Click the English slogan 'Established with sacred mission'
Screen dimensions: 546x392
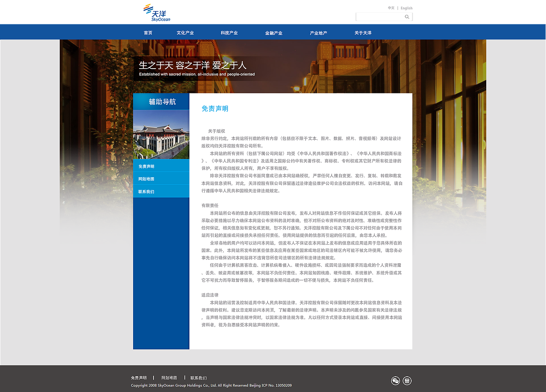coord(197,74)
